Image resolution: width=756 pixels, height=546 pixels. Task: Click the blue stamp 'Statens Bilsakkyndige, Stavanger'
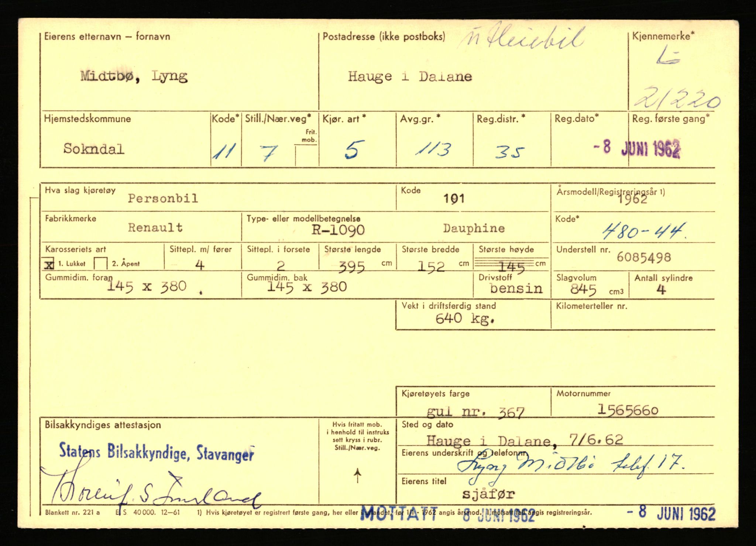[157, 452]
